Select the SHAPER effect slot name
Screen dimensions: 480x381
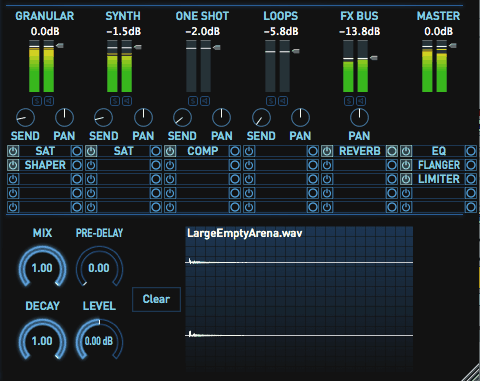click(x=45, y=165)
